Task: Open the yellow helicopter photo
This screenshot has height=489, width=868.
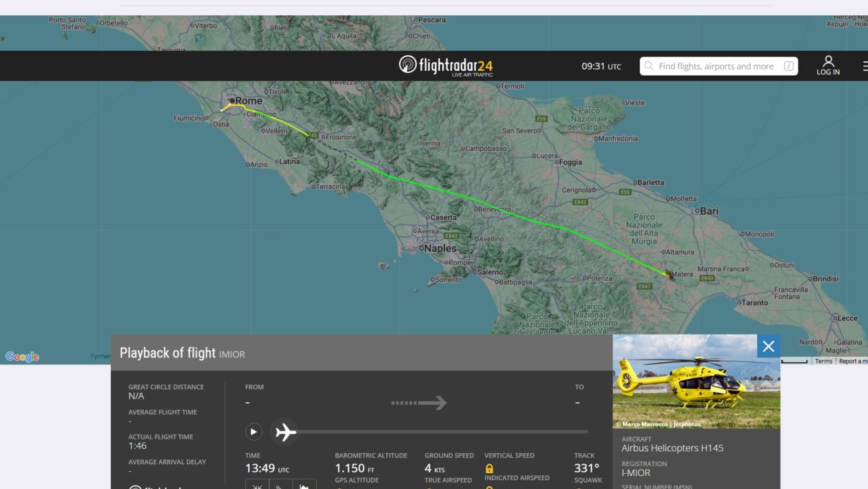Action: (696, 382)
